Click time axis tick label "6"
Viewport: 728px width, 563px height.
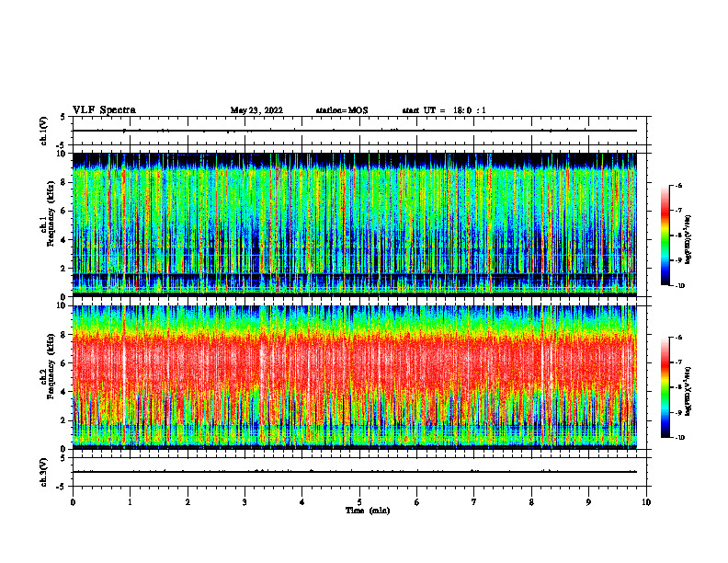pos(417,502)
